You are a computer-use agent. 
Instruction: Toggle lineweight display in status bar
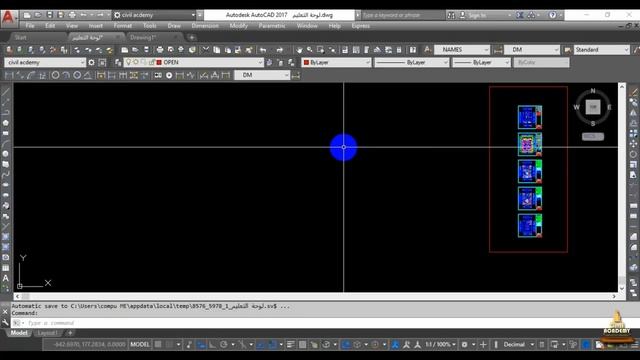(x=290, y=344)
